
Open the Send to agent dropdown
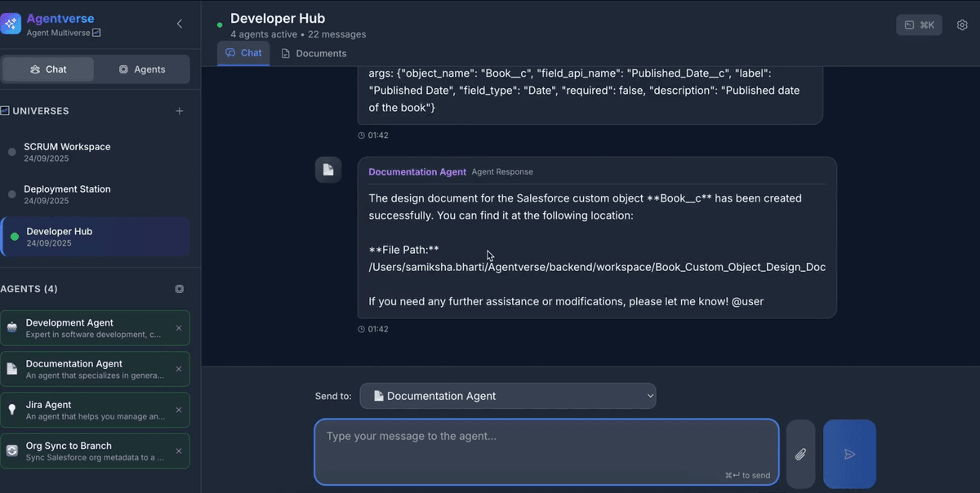pyautogui.click(x=507, y=396)
